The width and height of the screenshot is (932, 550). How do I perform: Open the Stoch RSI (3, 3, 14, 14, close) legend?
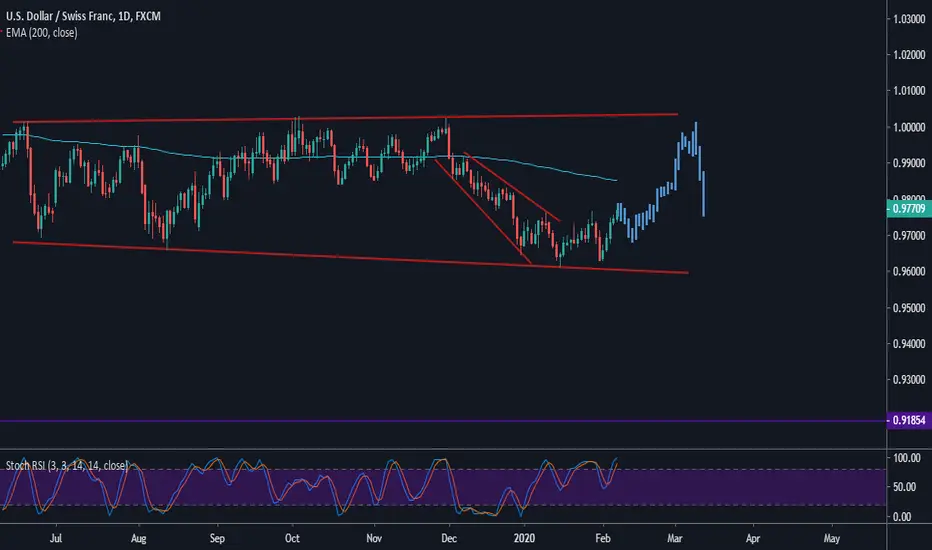coord(67,465)
